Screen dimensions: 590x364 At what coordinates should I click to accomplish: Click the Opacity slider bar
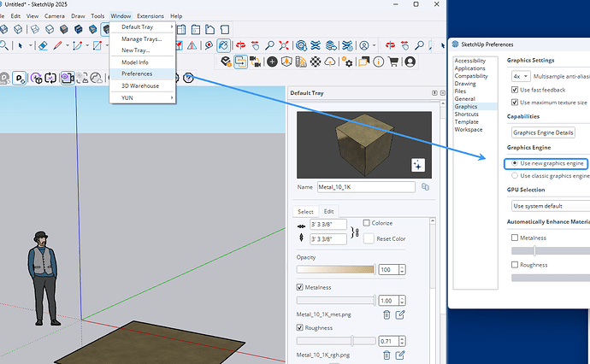tap(335, 269)
